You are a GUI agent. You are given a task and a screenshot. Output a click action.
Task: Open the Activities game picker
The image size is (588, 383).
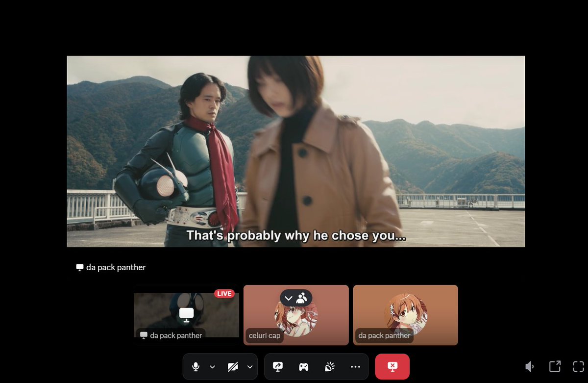click(x=304, y=366)
